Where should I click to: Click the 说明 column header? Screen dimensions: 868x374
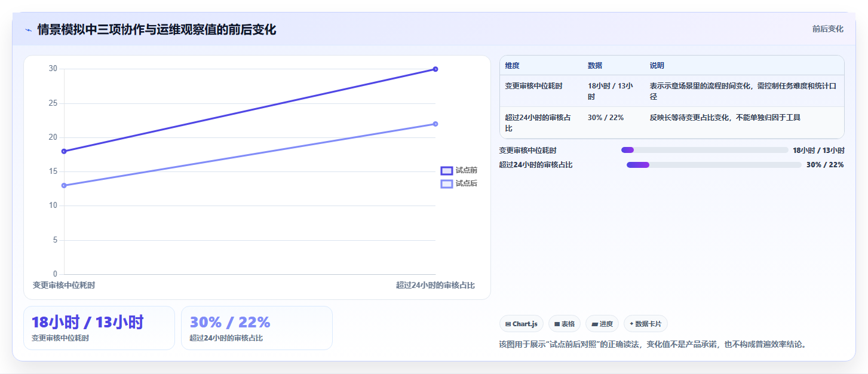coord(657,66)
